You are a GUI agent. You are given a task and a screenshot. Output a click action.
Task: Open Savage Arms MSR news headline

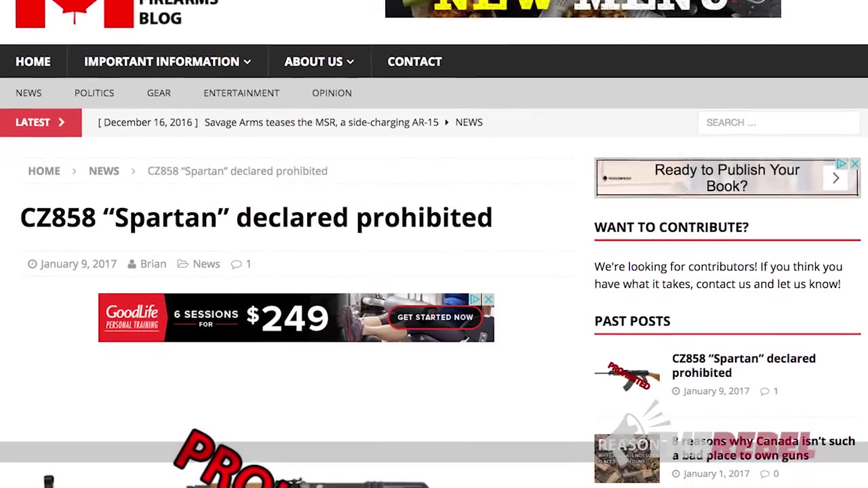pyautogui.click(x=321, y=123)
